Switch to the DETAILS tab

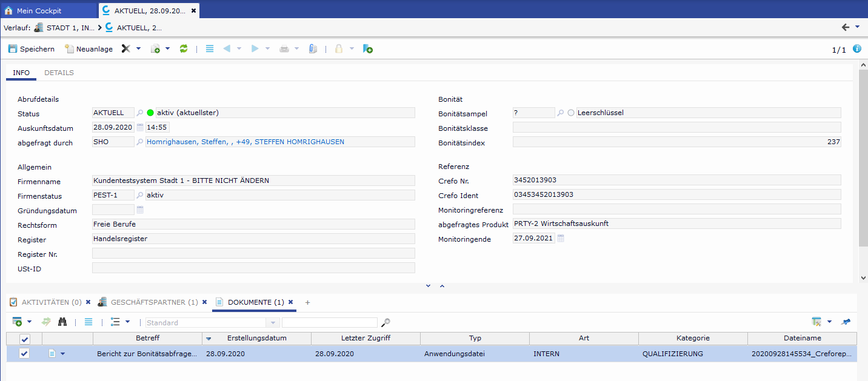click(x=59, y=73)
